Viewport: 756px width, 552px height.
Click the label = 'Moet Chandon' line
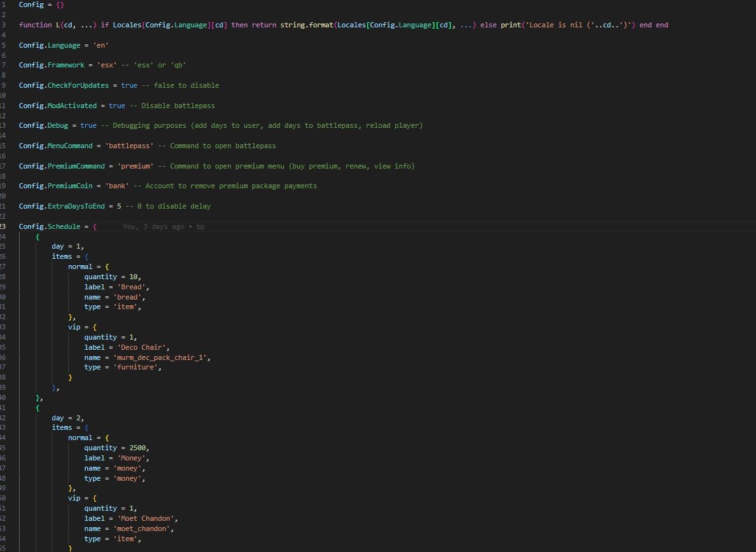131,519
